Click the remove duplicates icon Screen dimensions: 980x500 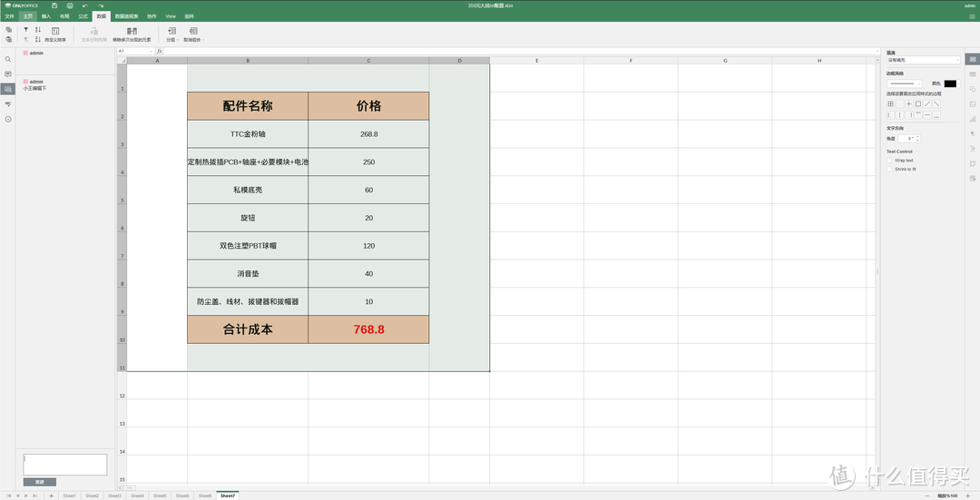coord(132,31)
